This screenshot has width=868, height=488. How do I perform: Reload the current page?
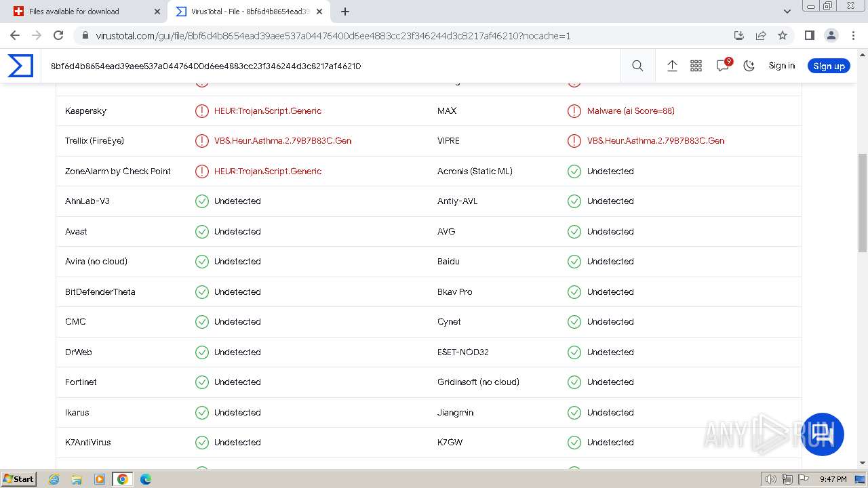(58, 35)
